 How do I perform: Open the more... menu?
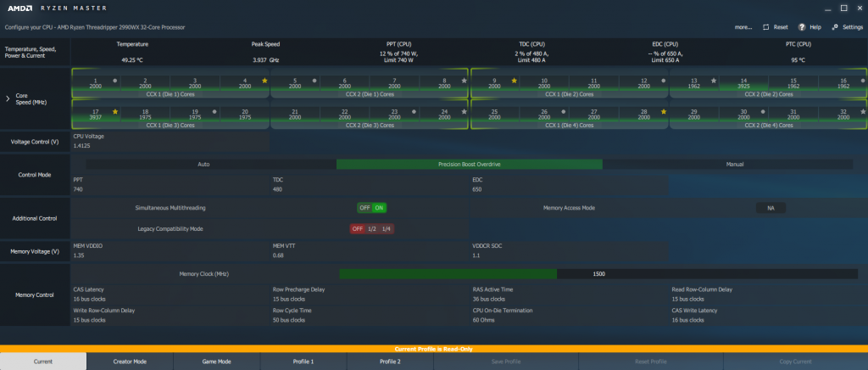(743, 27)
